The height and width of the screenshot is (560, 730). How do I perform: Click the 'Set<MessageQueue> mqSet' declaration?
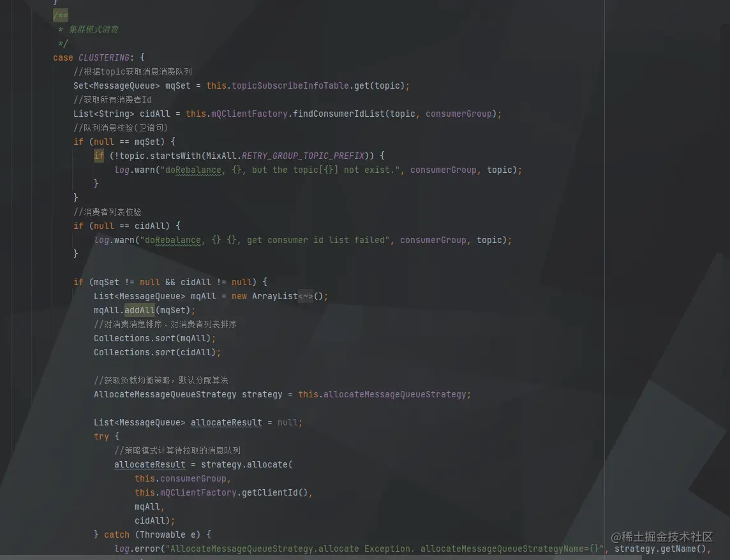pos(131,85)
